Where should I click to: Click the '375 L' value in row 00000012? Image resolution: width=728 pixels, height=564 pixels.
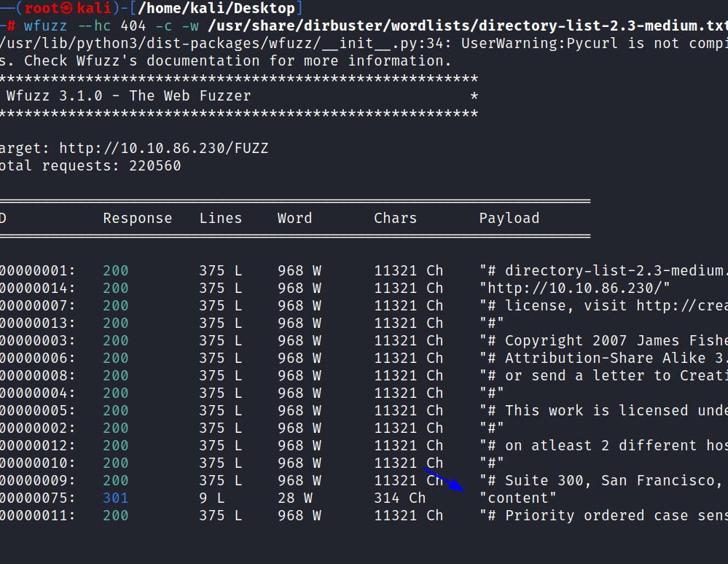pyautogui.click(x=221, y=446)
